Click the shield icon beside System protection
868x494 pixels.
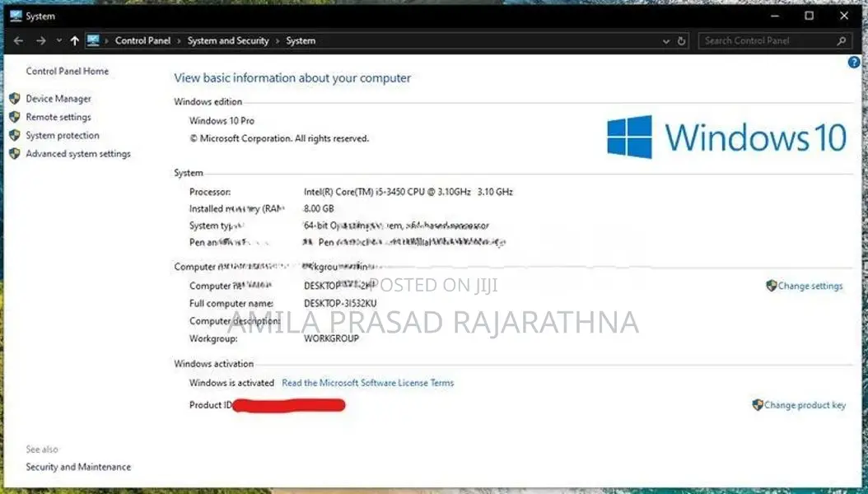[x=15, y=135]
